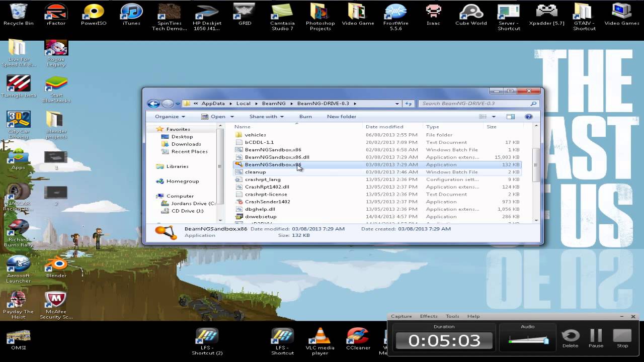Viewport: 644px width, 362px height.
Task: Pause the Camtasia recording
Action: click(x=596, y=338)
